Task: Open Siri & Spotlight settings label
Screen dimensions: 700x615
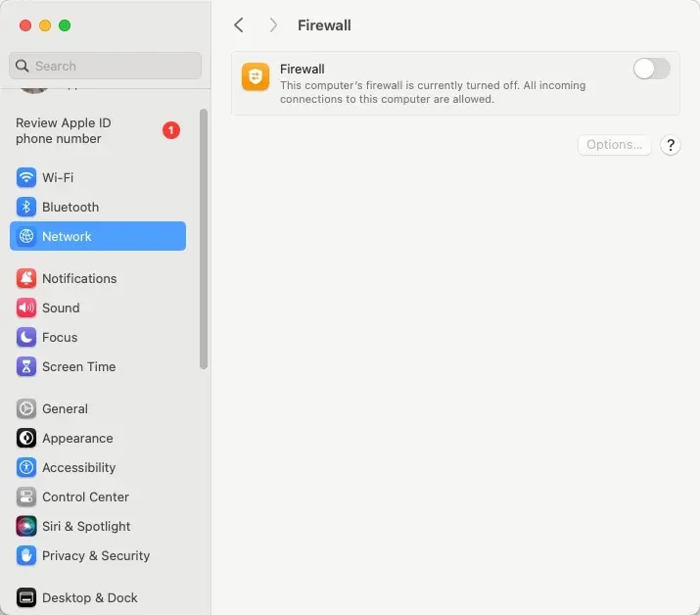Action: 86,526
